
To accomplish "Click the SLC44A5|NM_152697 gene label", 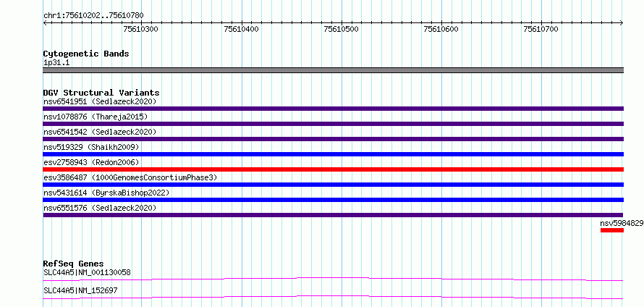I will (80, 290).
